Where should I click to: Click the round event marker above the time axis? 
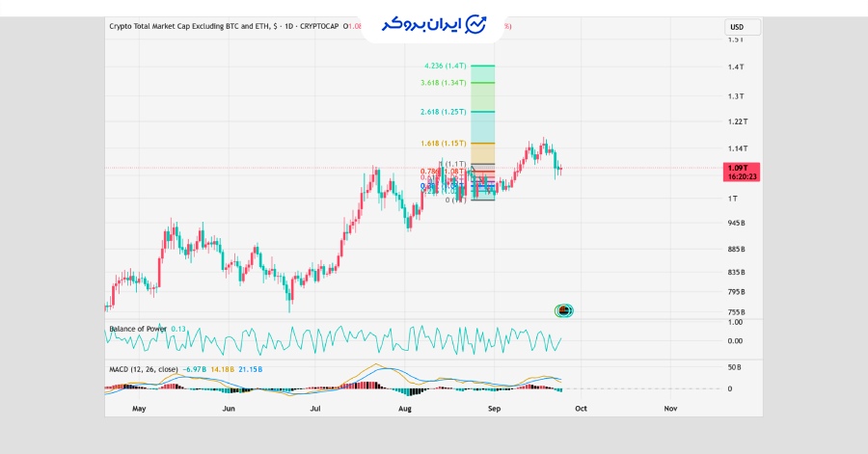564,310
